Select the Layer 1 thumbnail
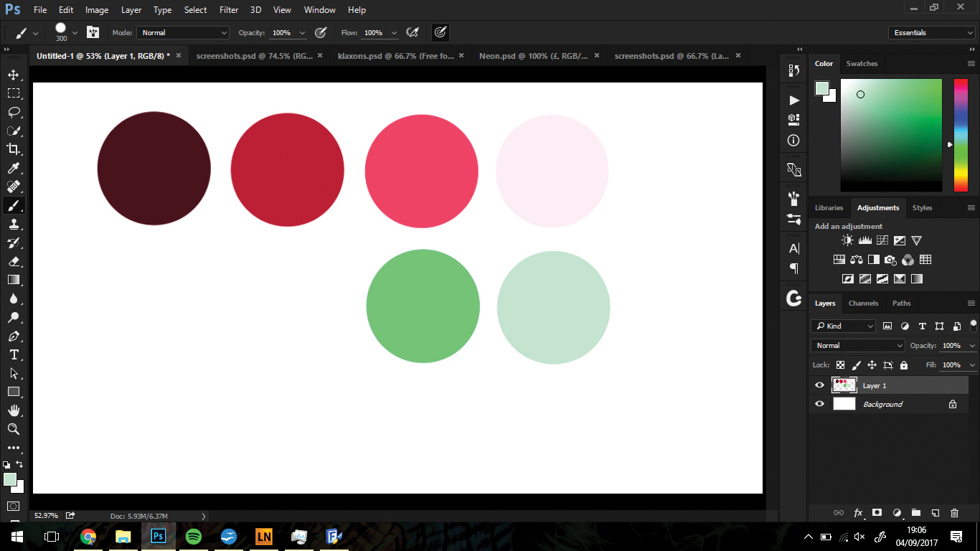Screen dimensions: 980x551 [844, 385]
